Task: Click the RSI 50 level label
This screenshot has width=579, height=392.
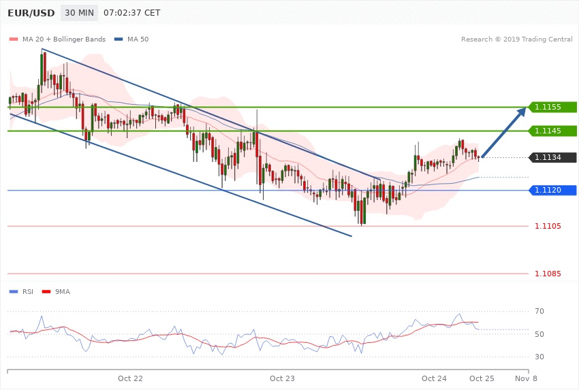Action: pos(539,334)
